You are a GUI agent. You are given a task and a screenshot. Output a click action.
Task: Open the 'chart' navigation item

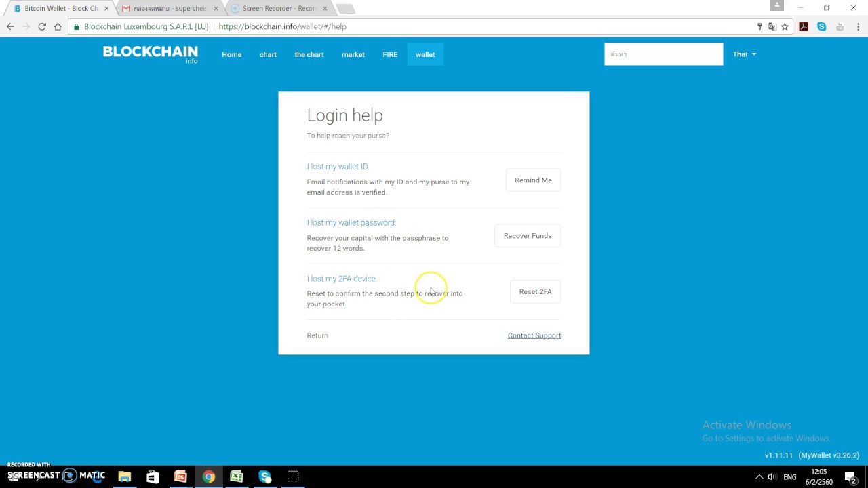coord(268,54)
